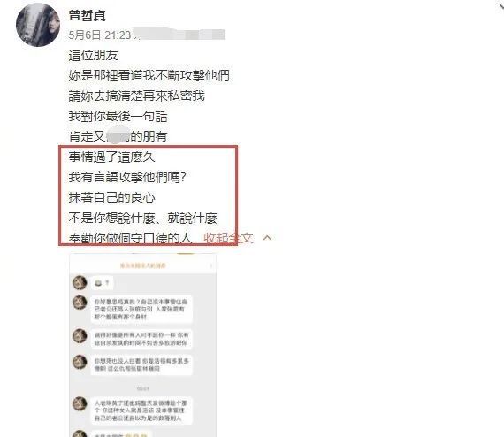Screen dimensions: 504x437
Task: Click the cat avatar beside 你想死也没人拦着 message
Action: tap(80, 362)
